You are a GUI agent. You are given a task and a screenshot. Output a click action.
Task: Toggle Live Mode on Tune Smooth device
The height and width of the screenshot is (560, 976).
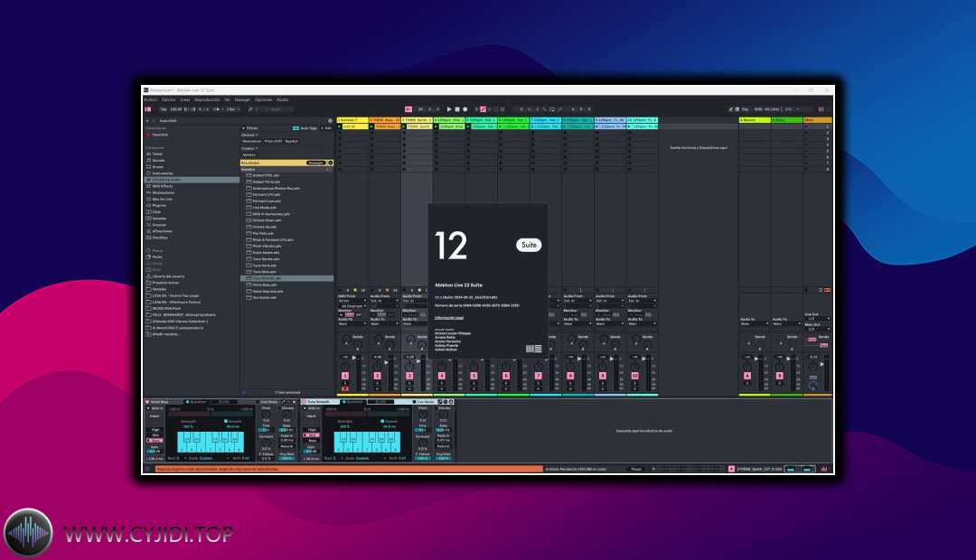tap(423, 402)
